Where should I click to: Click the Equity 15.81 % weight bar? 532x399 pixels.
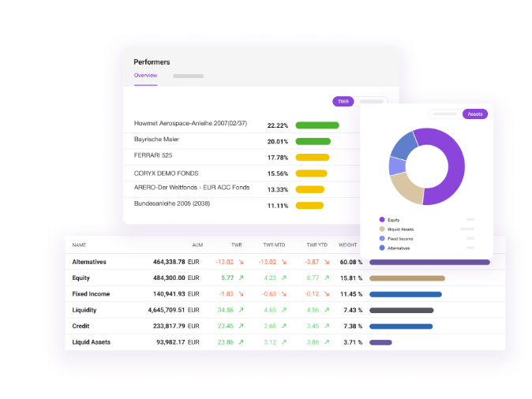tap(407, 278)
